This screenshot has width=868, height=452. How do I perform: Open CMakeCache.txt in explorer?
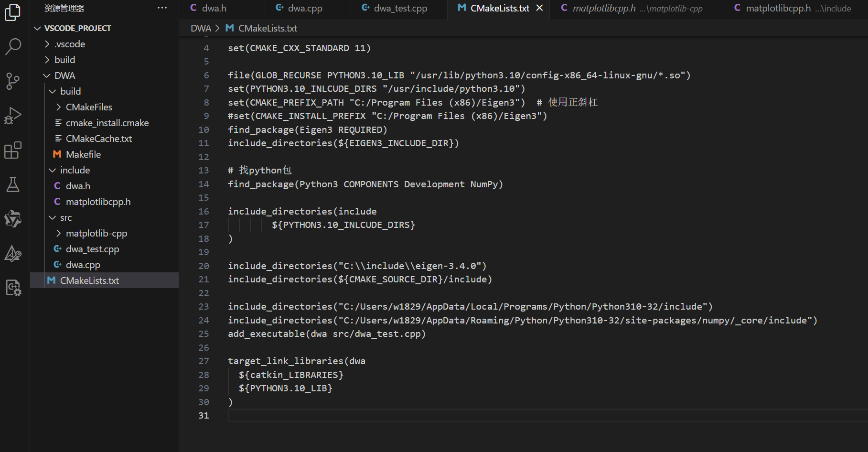point(105,139)
